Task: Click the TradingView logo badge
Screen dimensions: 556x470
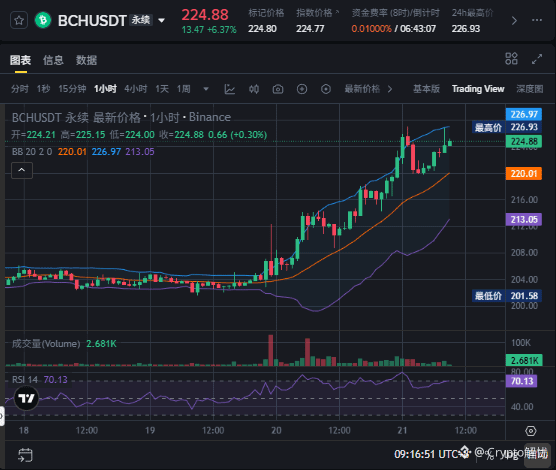Action: click(x=27, y=398)
